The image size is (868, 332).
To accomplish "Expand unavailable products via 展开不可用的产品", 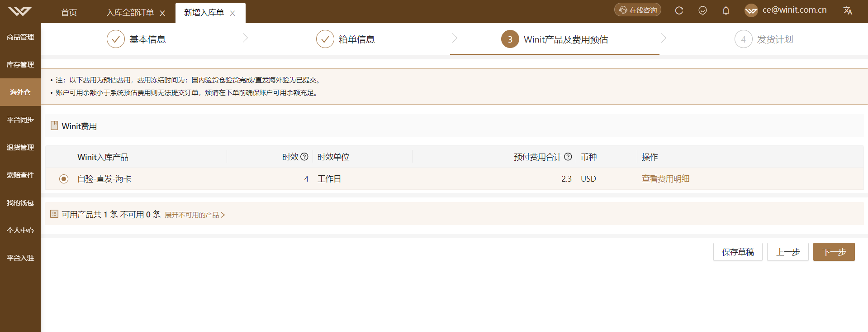I will (194, 215).
